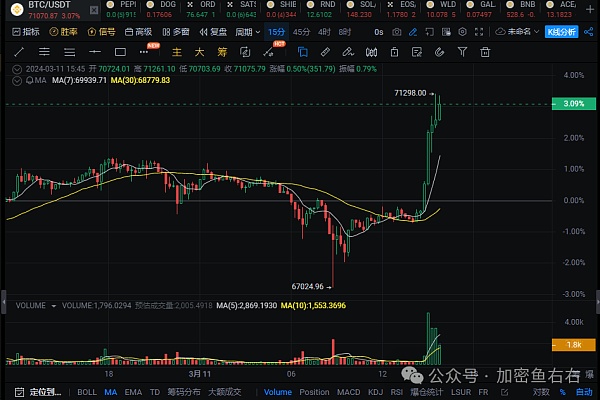Switch sub-chart to Position
600x400 pixels.
click(x=314, y=392)
